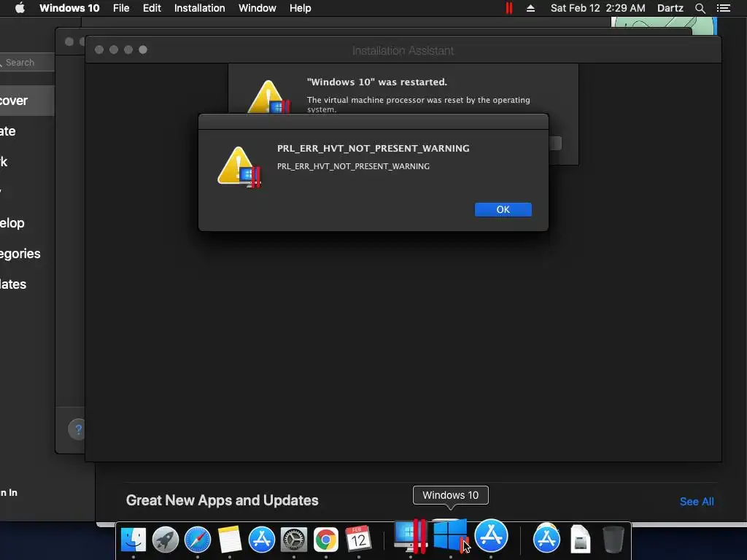Open the File menu
Viewport: 747px width, 560px height.
coord(121,8)
